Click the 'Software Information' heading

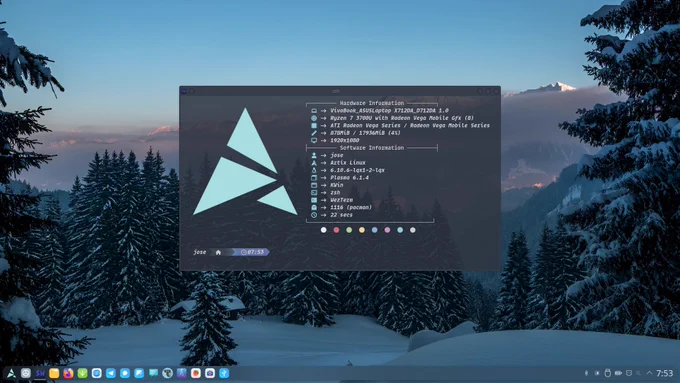[x=372, y=148]
